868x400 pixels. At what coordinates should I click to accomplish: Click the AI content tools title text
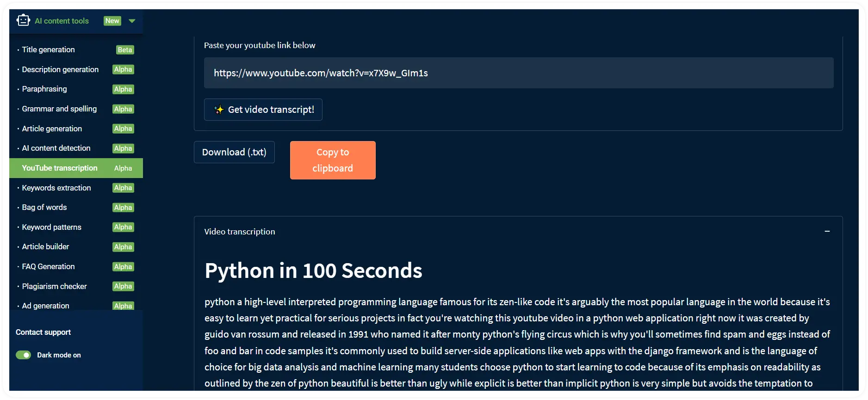click(x=62, y=21)
